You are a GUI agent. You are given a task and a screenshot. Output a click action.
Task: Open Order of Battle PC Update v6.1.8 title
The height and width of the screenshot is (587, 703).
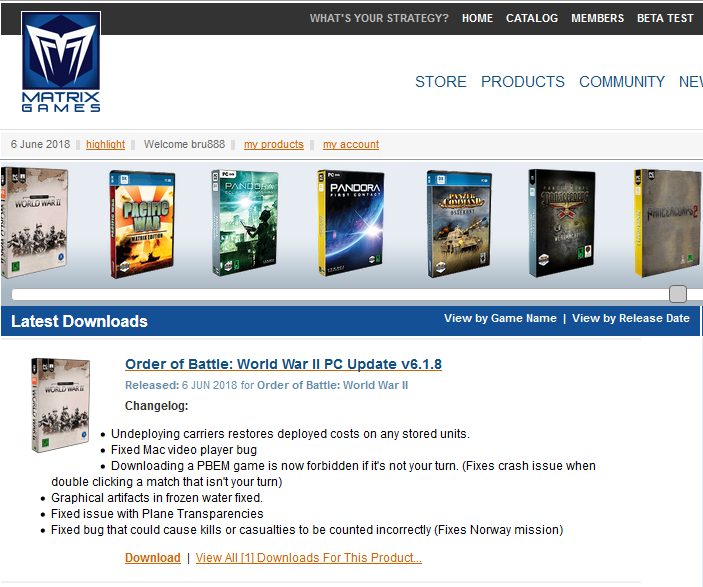pos(283,364)
